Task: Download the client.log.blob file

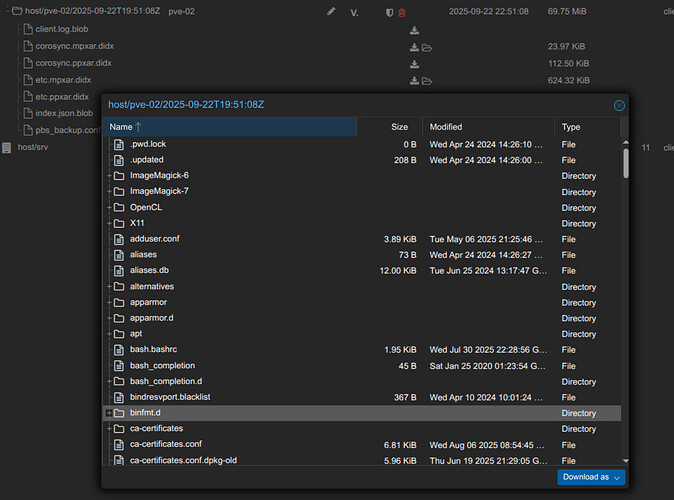Action: tap(414, 30)
